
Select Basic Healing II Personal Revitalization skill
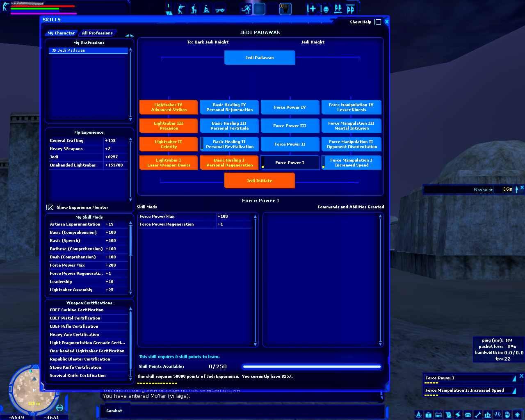point(229,144)
